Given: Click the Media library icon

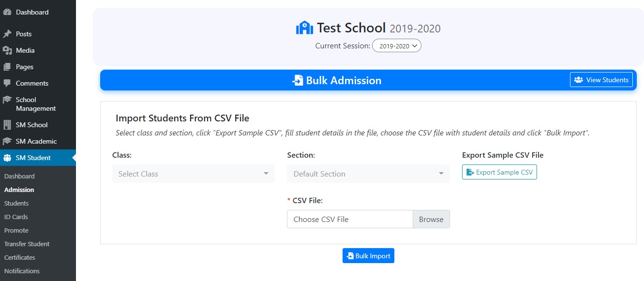Looking at the screenshot, I should [7, 50].
